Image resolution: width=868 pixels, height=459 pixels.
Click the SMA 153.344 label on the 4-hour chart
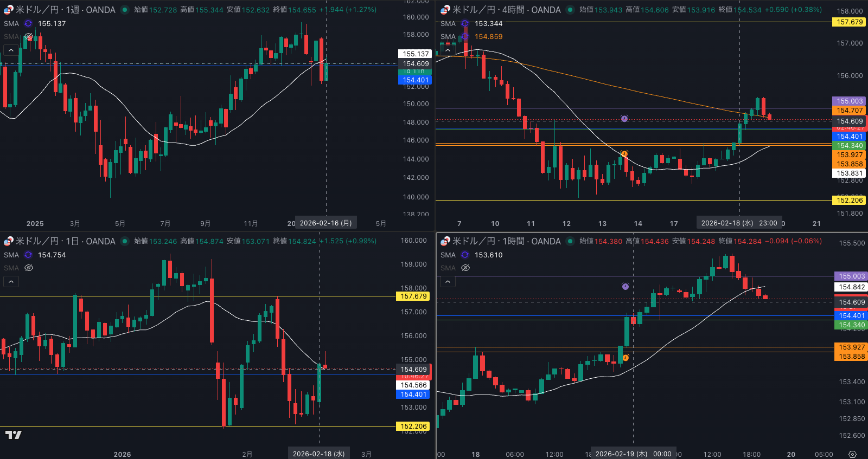pos(488,23)
